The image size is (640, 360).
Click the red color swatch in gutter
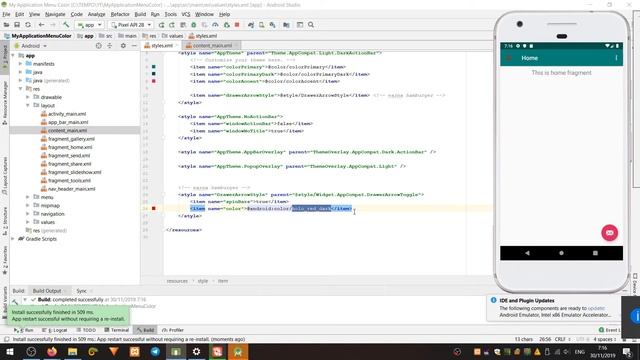pyautogui.click(x=154, y=209)
